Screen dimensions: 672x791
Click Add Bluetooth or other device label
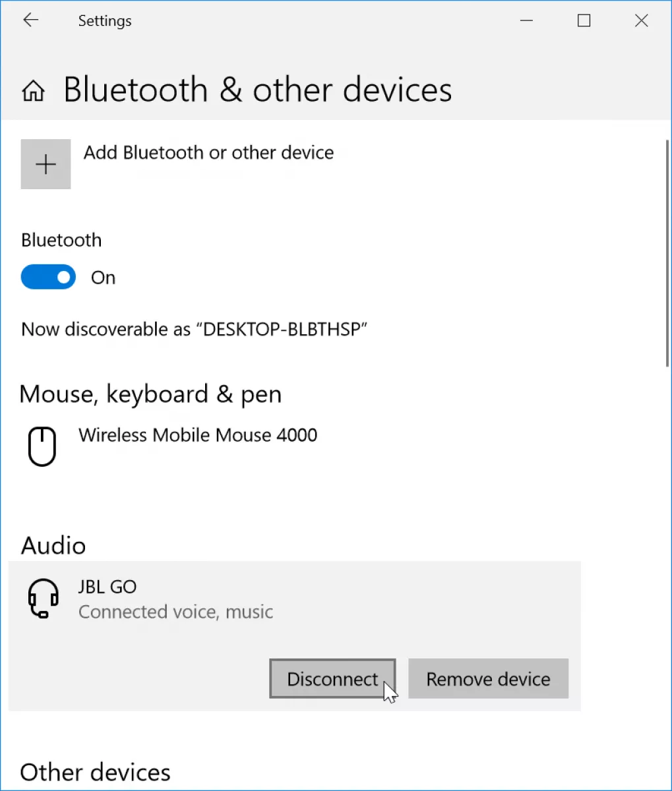[208, 152]
